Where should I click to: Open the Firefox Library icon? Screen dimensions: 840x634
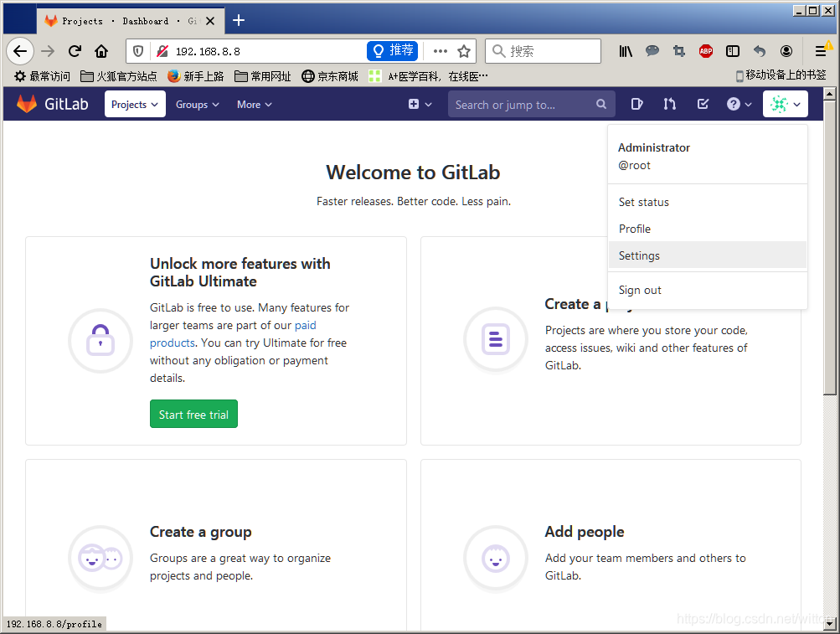(x=626, y=51)
